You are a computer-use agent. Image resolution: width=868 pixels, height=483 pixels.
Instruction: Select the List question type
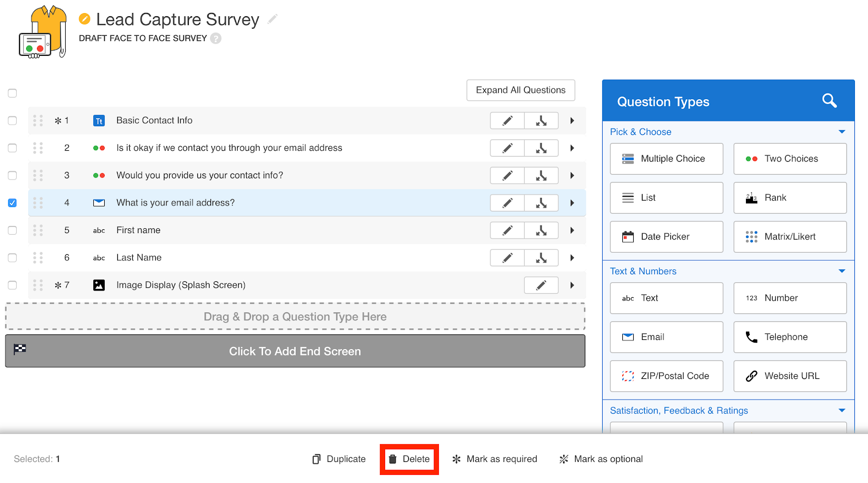(667, 198)
